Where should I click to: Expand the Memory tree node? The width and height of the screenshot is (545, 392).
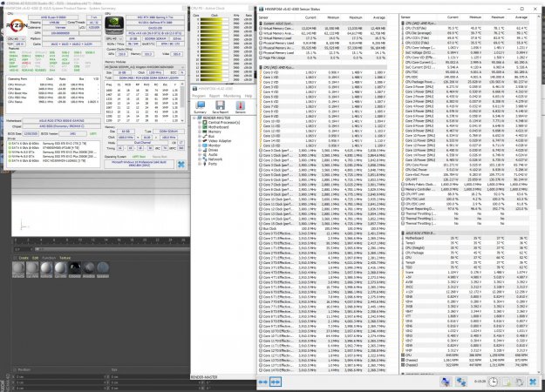coord(200,132)
